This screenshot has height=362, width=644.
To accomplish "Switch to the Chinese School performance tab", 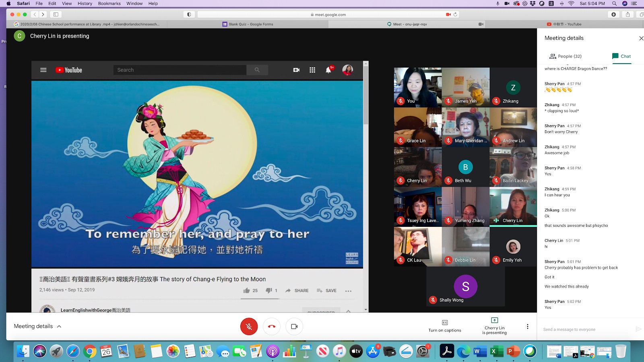I will click(x=87, y=24).
